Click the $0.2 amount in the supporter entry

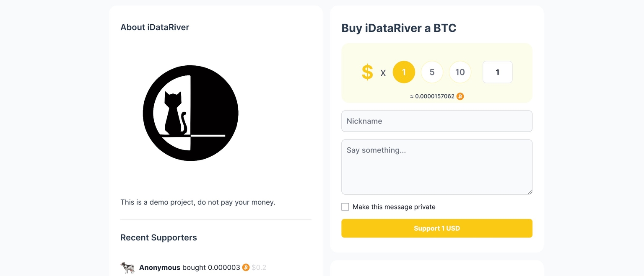pyautogui.click(x=258, y=267)
